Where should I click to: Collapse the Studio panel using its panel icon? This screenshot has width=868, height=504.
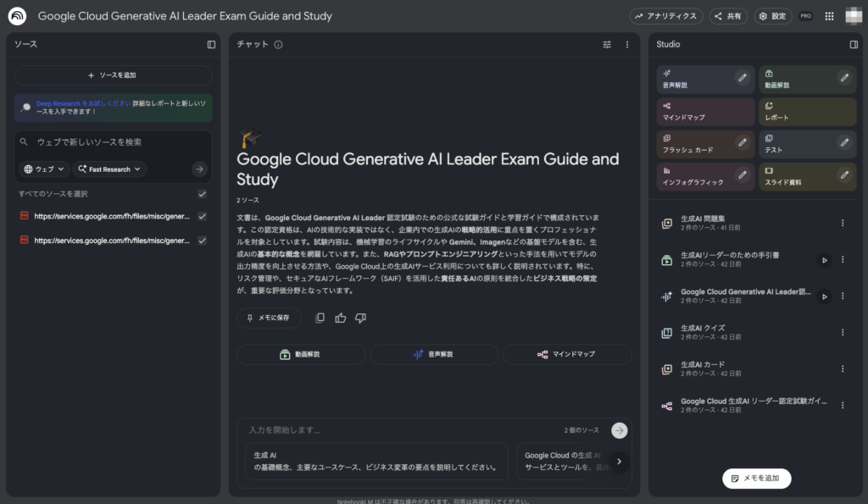point(854,44)
